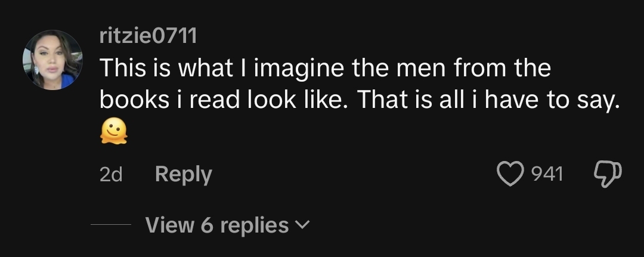The width and height of the screenshot is (644, 257).
Task: Click the word "books" in the comment
Action: point(134,101)
